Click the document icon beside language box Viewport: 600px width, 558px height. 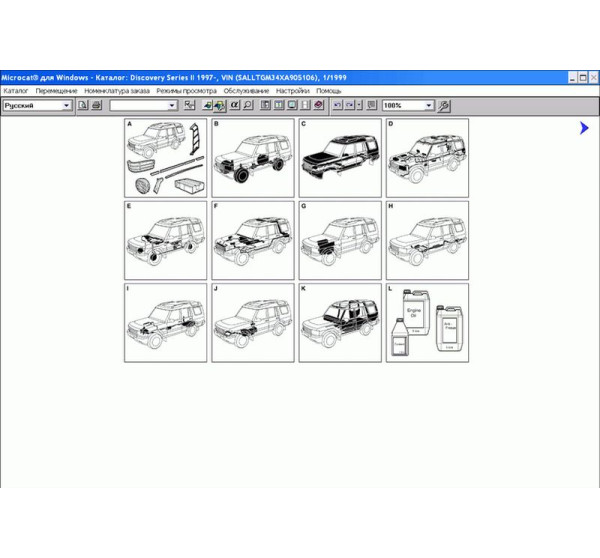tap(83, 105)
